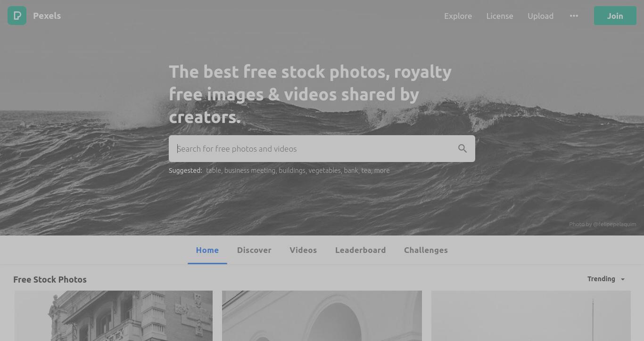Open the License link
Image resolution: width=644 pixels, height=341 pixels.
click(x=500, y=16)
